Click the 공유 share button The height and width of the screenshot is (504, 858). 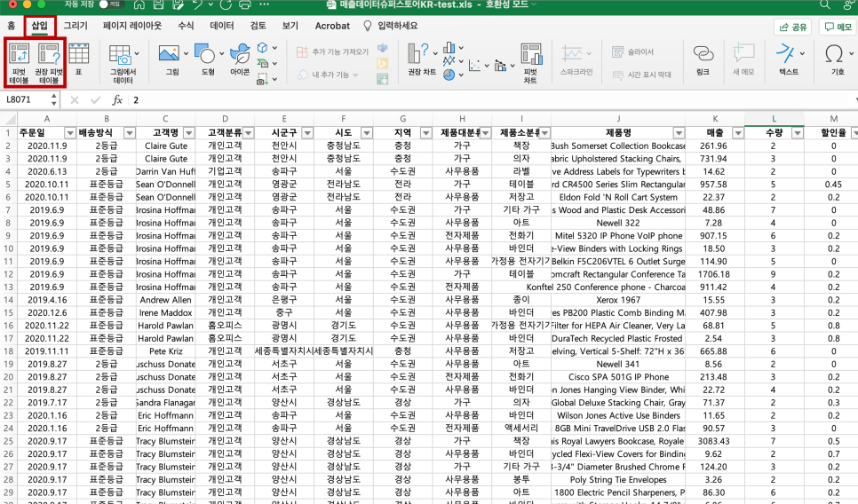pyautogui.click(x=793, y=27)
